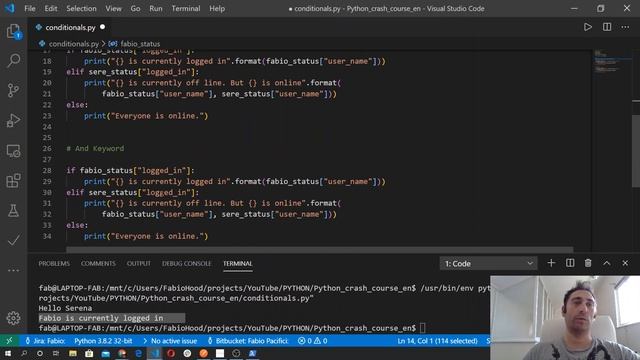Click 'Fabio is currently logged in' terminal output
The image size is (640, 360).
(101, 318)
